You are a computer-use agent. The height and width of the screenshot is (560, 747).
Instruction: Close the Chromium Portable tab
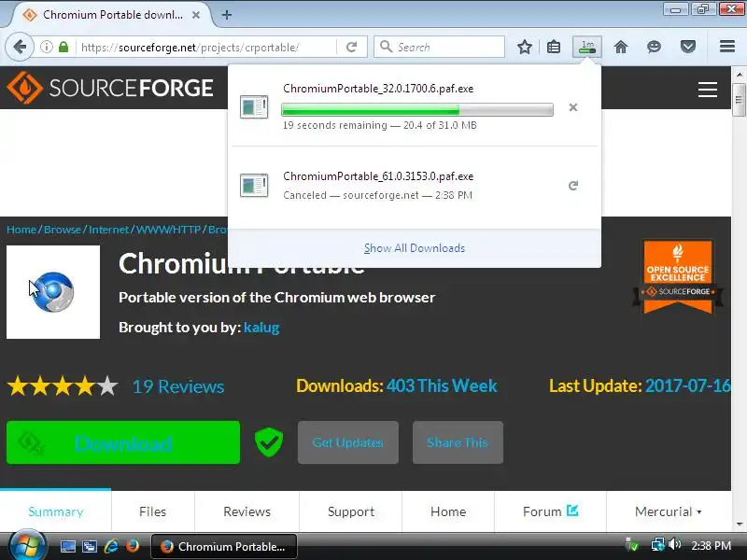[x=196, y=15]
